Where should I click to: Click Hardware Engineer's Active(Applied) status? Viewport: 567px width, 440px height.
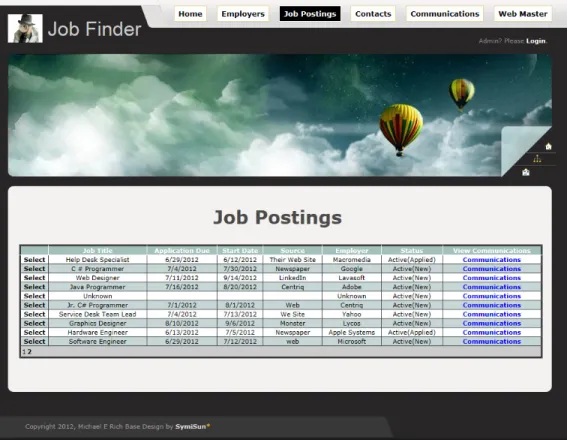click(x=412, y=332)
